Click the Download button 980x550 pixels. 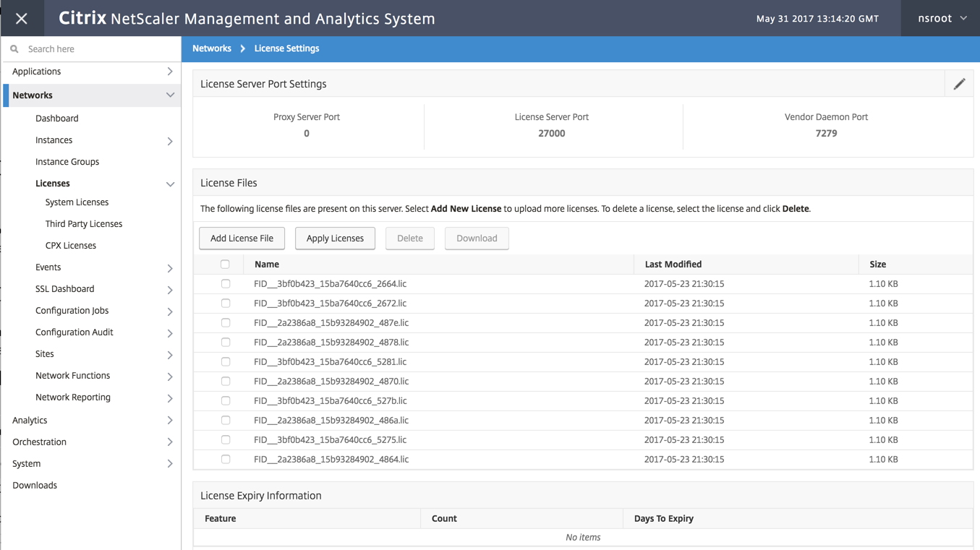point(477,239)
